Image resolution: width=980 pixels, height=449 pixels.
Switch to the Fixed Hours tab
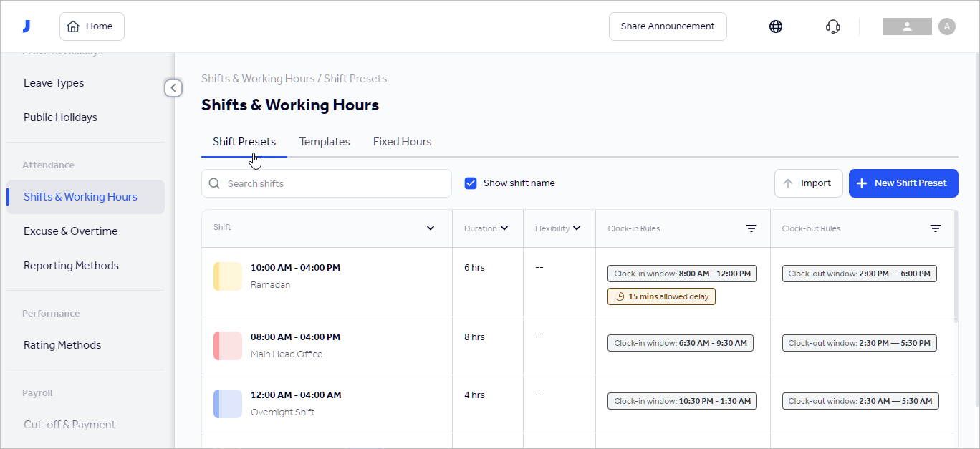(402, 141)
